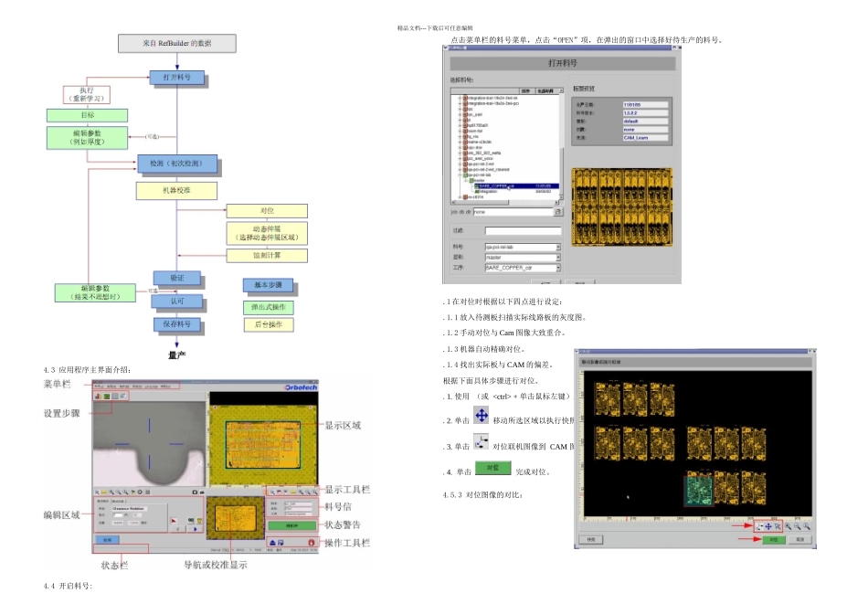The height and width of the screenshot is (614, 868).
Task: Expand the integration-test-18x24-3mil-pci node
Action: pyautogui.click(x=460, y=103)
